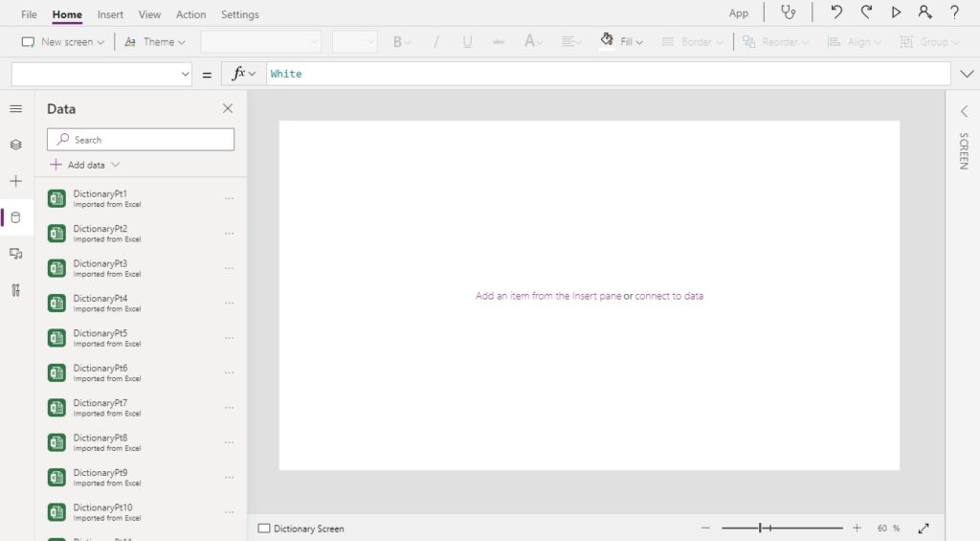Preview the app with play icon
Viewport: 980px width, 541px height.
[896, 11]
